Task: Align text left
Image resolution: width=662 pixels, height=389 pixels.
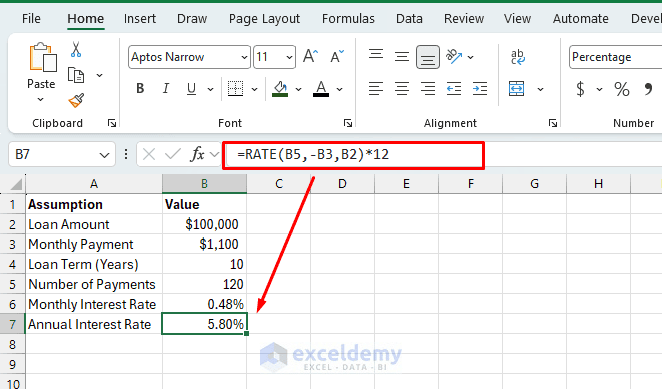Action: pos(376,89)
